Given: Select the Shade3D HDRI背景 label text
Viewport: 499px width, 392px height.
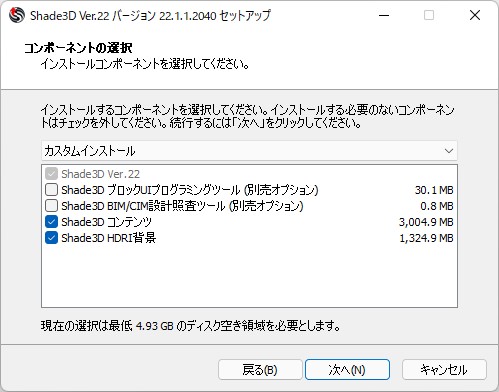Looking at the screenshot, I should coord(108,238).
